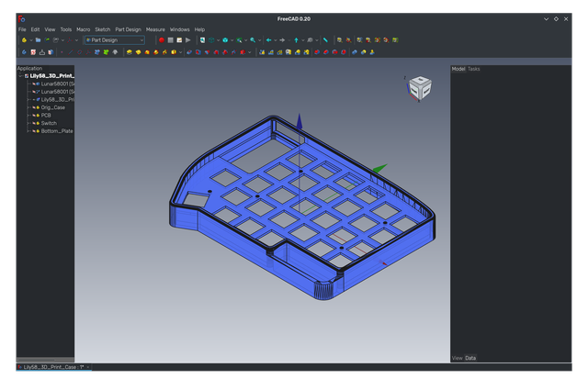
Task: Open the Macro menu
Action: tap(84, 29)
